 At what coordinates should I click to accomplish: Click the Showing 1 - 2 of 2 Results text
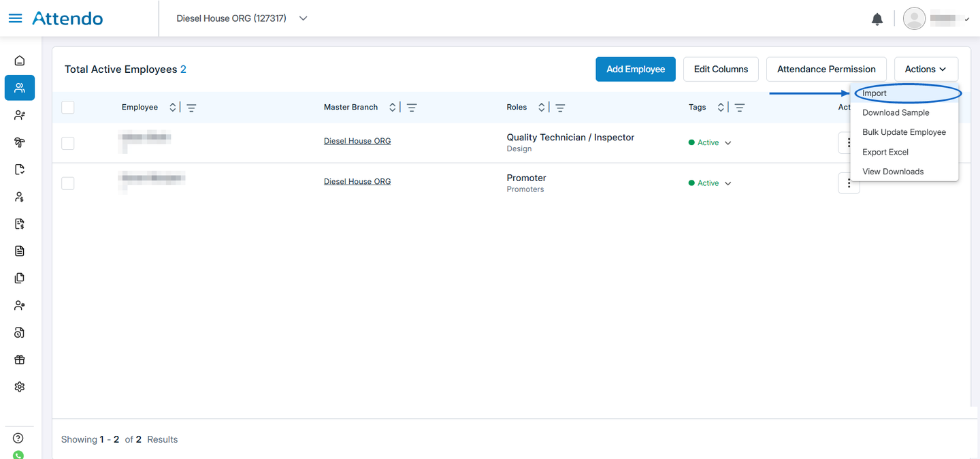pos(119,439)
